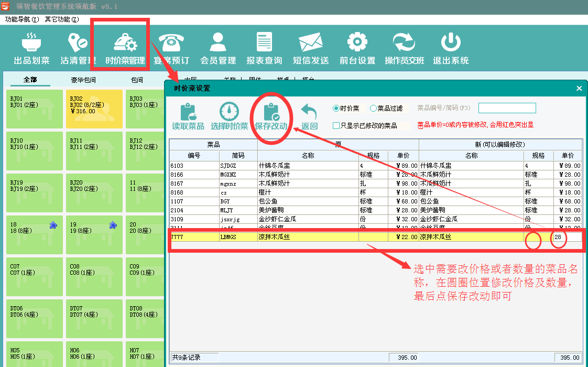This screenshot has width=588, height=367.
Task: Click 退出系统 power icon to exit
Action: point(451,48)
